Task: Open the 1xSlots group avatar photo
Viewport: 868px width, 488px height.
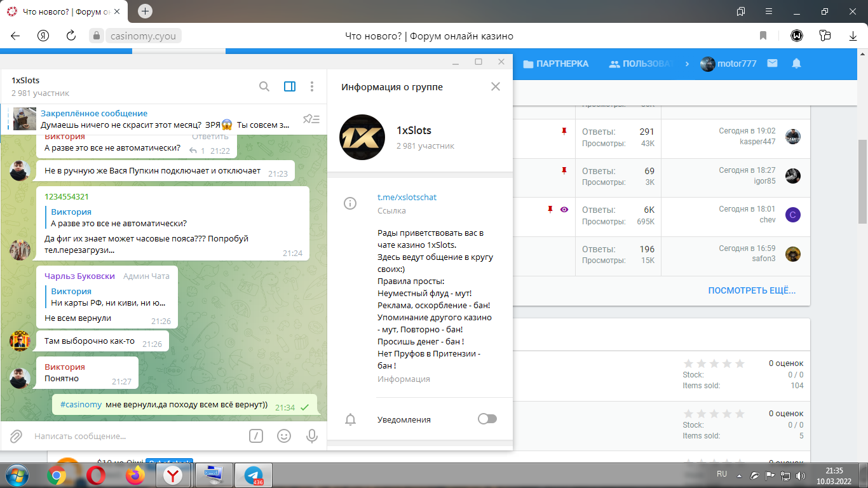Action: pyautogui.click(x=362, y=137)
